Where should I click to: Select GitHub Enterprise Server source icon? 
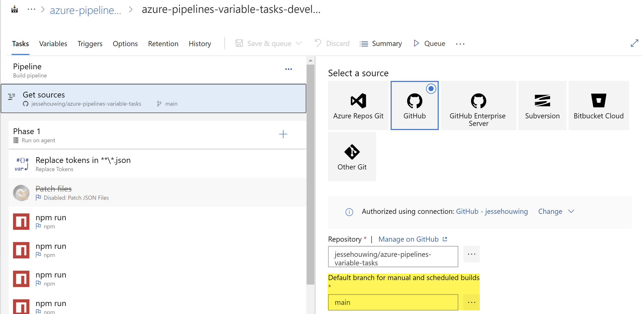point(478,101)
